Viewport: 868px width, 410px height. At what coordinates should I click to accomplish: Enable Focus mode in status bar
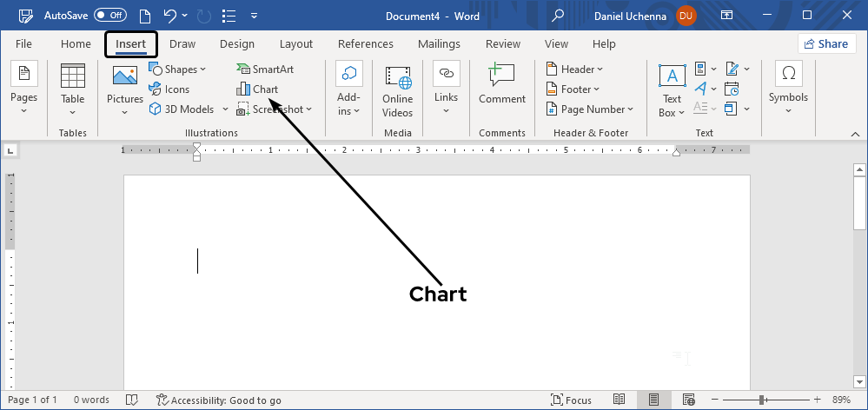click(x=572, y=400)
